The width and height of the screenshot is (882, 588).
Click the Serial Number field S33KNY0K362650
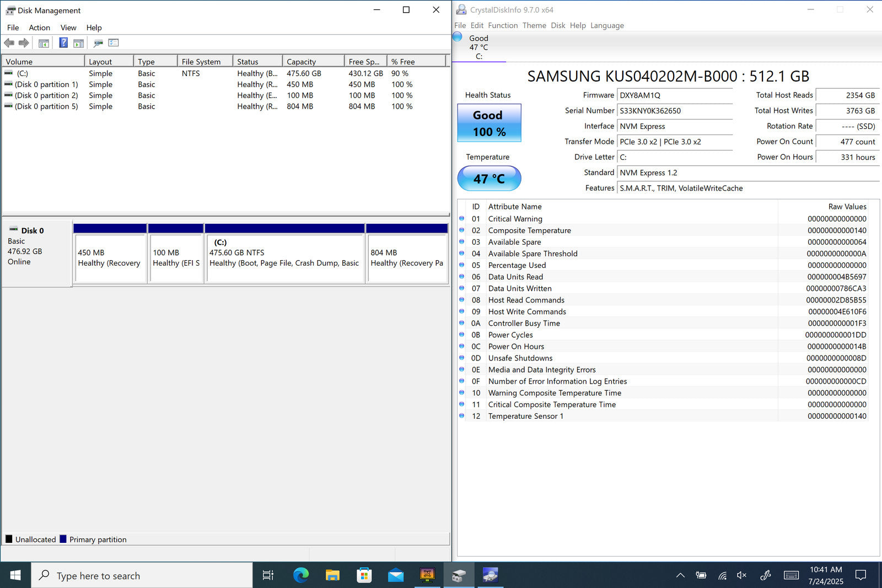674,111
